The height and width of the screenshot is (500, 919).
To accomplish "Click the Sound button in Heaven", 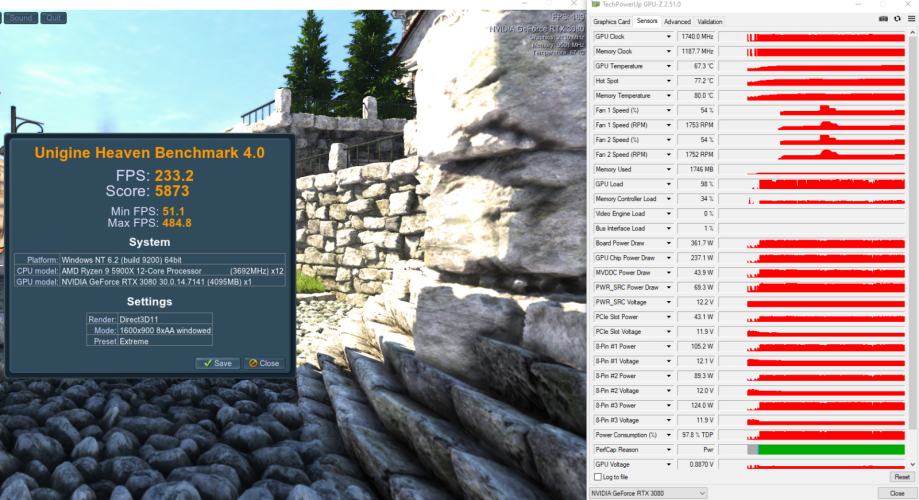I will pos(21,18).
